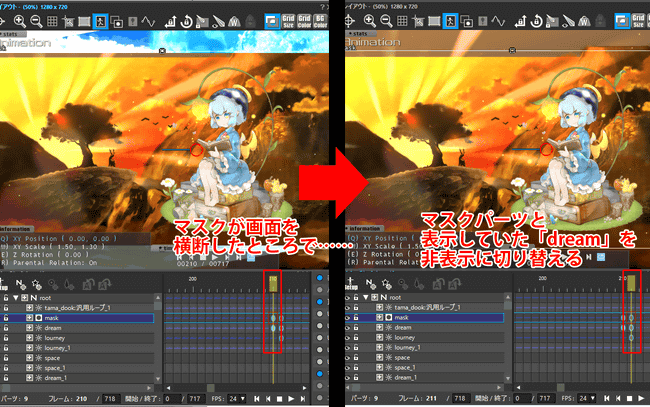650x407 pixels.
Task: Click the rotation reset icon in right screenshot toolbar
Action: (x=536, y=21)
